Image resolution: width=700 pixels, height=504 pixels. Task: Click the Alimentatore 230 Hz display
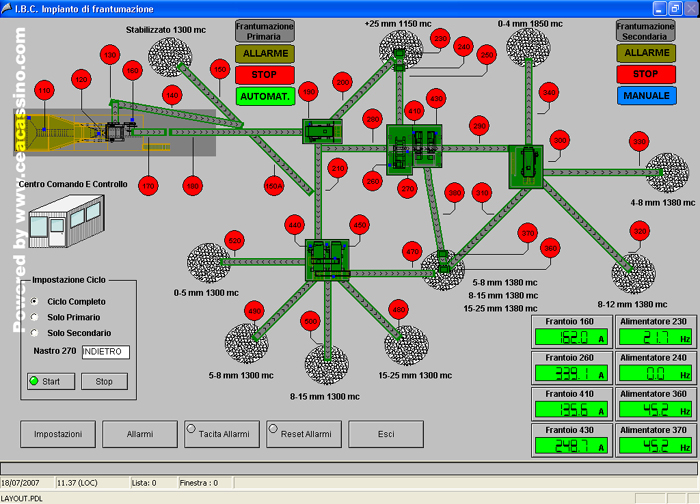click(x=655, y=337)
